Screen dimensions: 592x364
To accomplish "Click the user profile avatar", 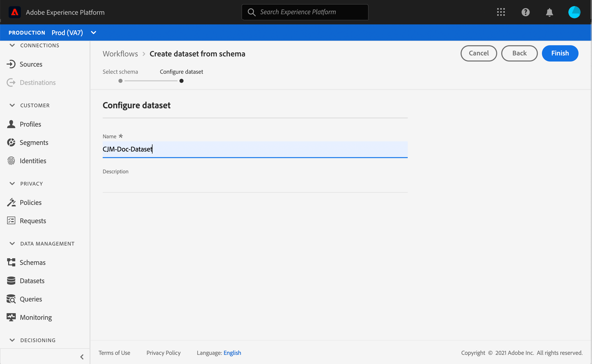I will point(574,12).
